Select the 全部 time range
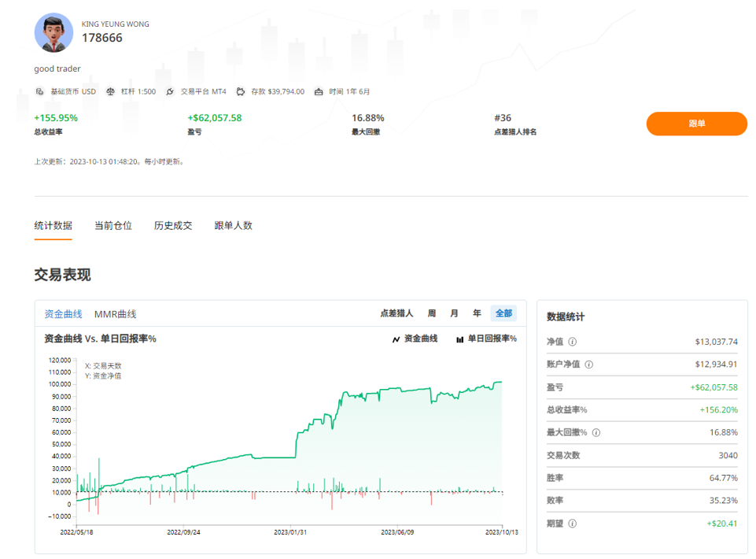Image resolution: width=756 pixels, height=559 pixels. pyautogui.click(x=503, y=313)
